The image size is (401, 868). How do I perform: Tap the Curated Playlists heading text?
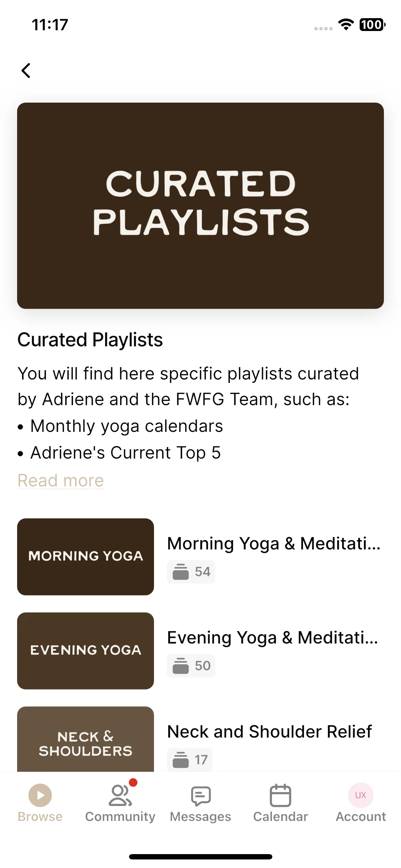click(90, 340)
